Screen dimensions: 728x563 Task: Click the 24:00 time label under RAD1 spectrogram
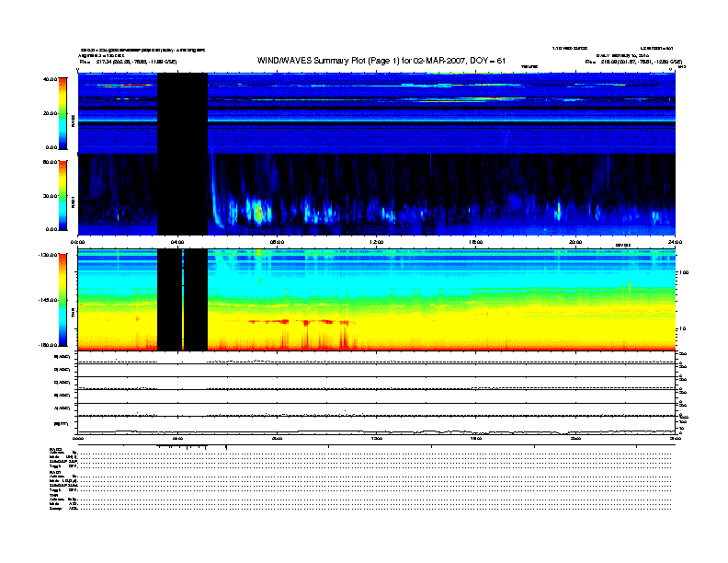[675, 242]
